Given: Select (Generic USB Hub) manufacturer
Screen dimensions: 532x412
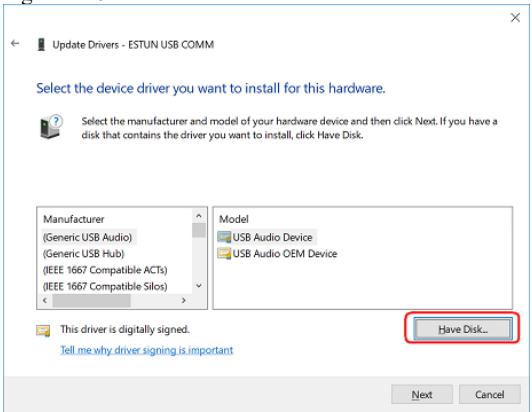Looking at the screenshot, I should click(83, 254).
